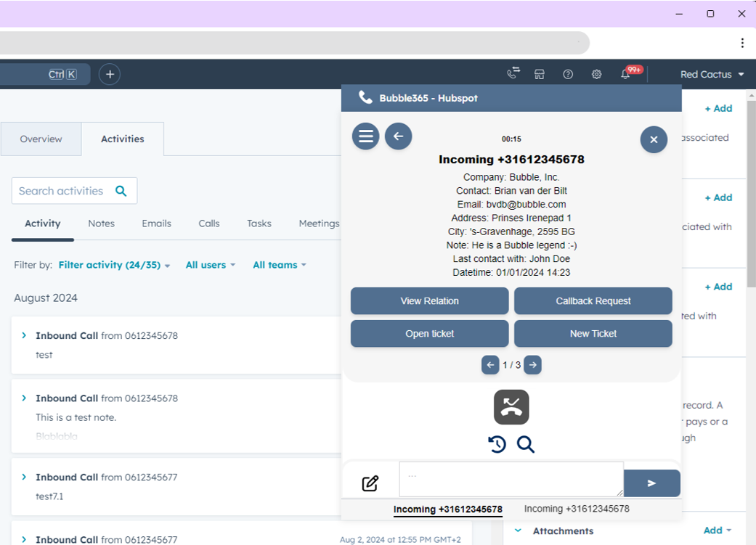Open HubSpot notifications bell
The height and width of the screenshot is (545, 756).
tap(625, 74)
